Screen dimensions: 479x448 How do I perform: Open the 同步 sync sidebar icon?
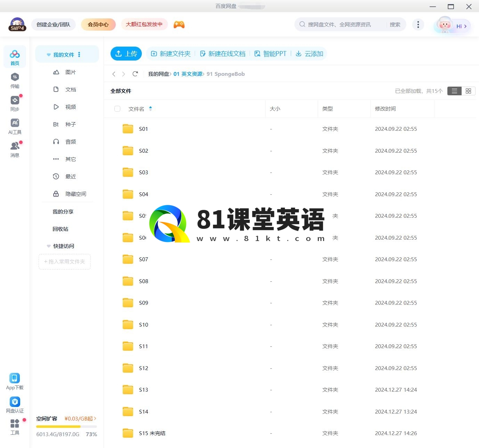tap(15, 103)
